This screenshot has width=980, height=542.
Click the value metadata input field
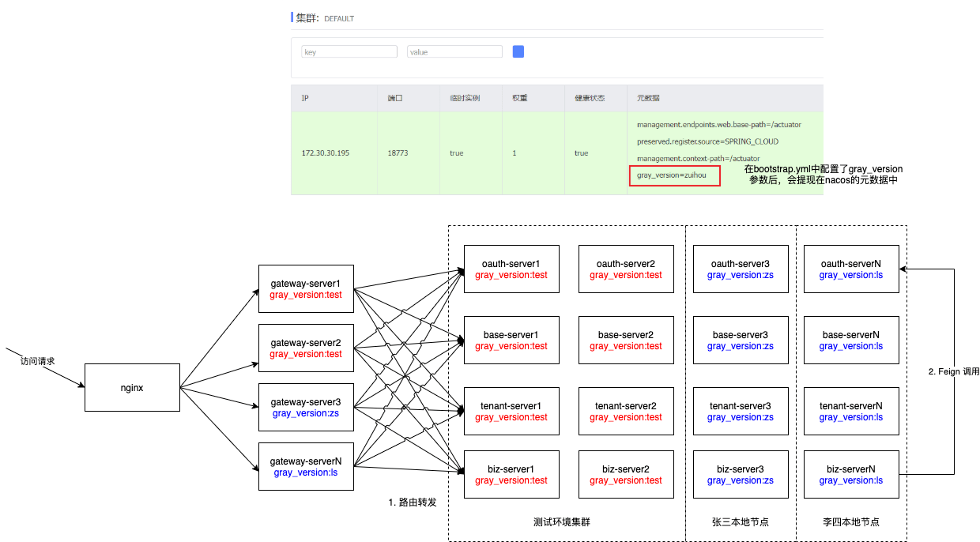pos(454,51)
